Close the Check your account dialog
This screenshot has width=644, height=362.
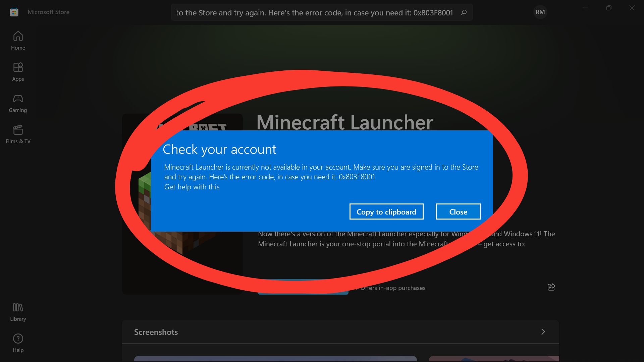coord(458,212)
